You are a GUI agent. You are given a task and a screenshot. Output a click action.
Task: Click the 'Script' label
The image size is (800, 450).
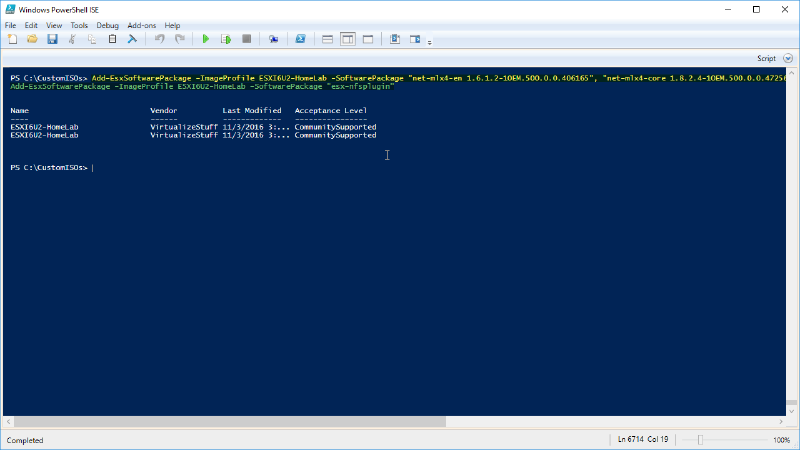click(x=766, y=58)
